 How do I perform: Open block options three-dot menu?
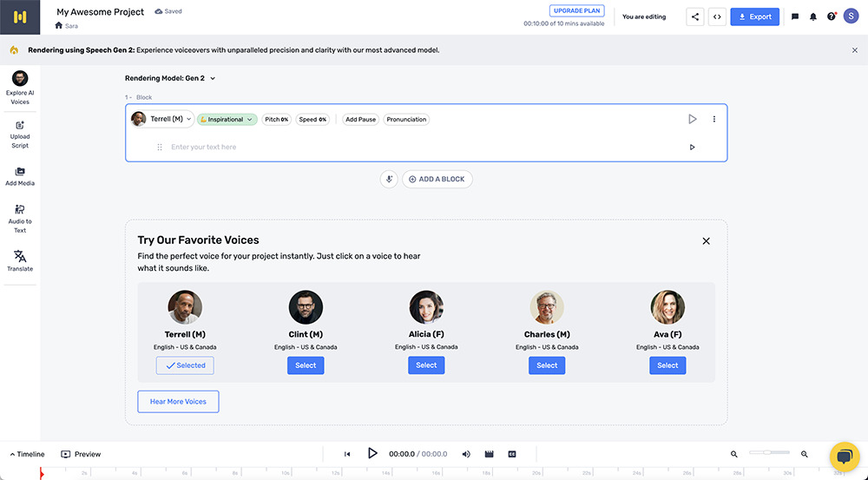pyautogui.click(x=714, y=119)
